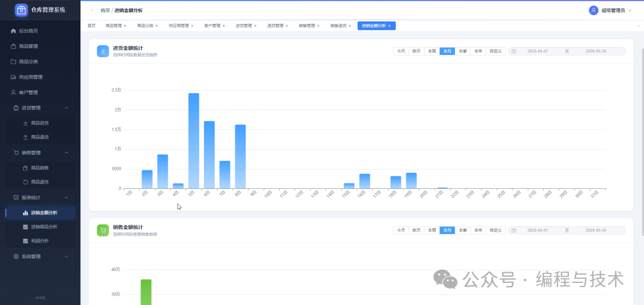The image size is (644, 305).
Task: Select 自定义 in 进货金额统计 filter
Action: point(496,51)
